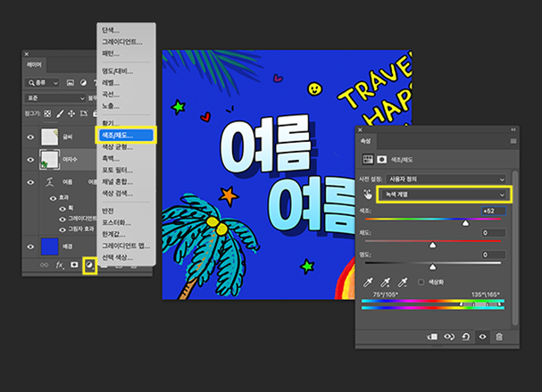Lock position move-arrows icon
This screenshot has height=392, width=542.
pos(71,113)
